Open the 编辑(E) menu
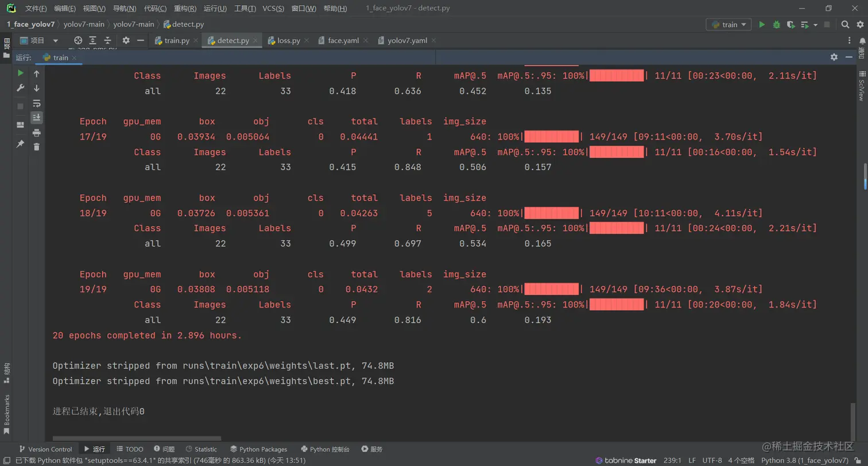This screenshot has width=868, height=466. (x=65, y=9)
